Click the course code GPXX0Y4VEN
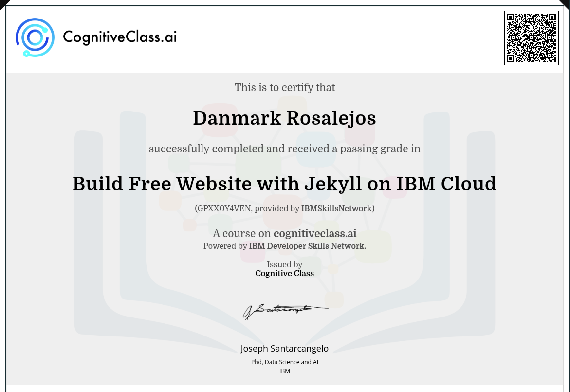The image size is (570, 392). [224, 208]
